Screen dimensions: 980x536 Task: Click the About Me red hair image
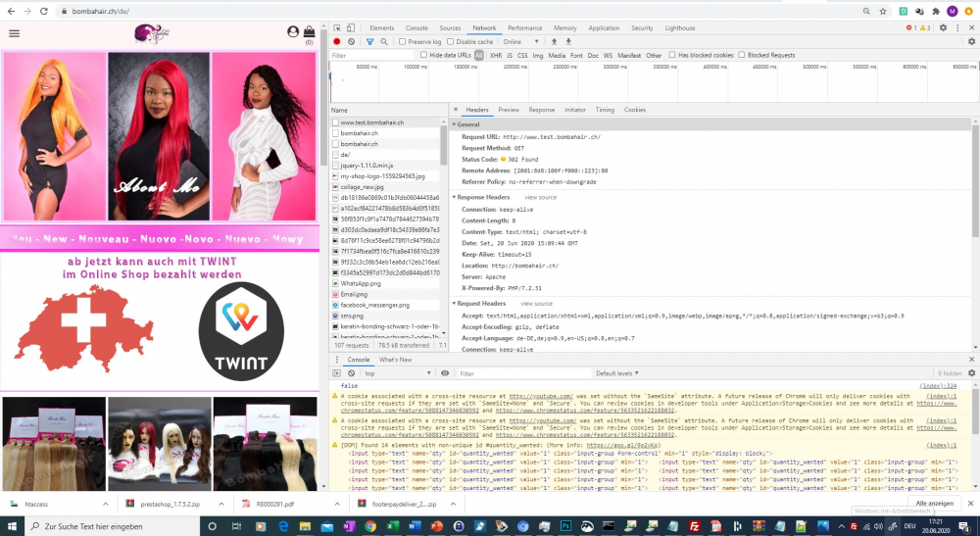(x=159, y=135)
